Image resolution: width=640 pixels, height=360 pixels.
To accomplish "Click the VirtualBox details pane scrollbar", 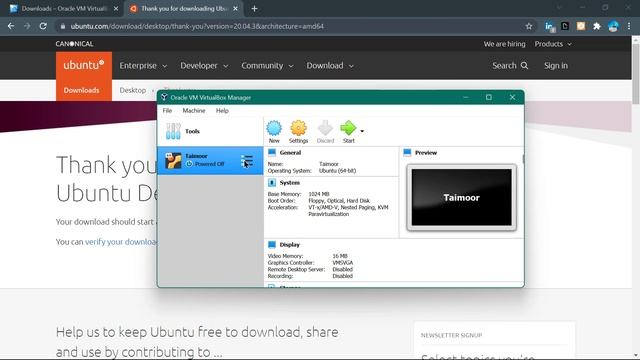I will (x=523, y=159).
